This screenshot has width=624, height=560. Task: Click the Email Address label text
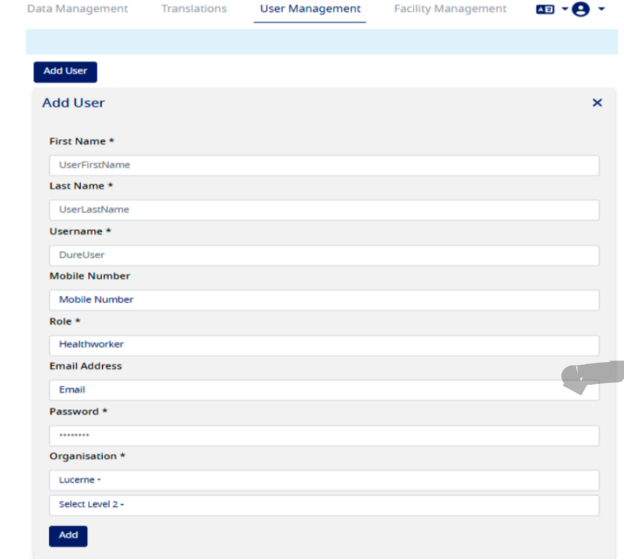click(x=86, y=366)
